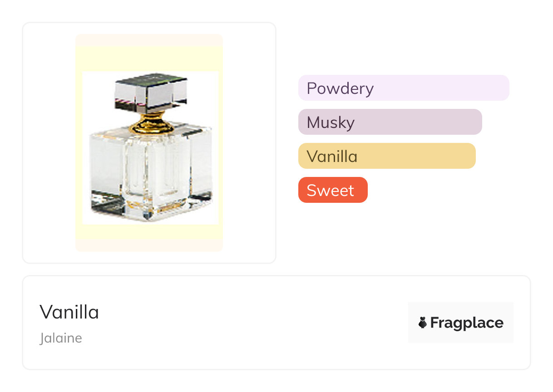
Task: Select the yellow Vanilla accord bar
Action: 387,156
